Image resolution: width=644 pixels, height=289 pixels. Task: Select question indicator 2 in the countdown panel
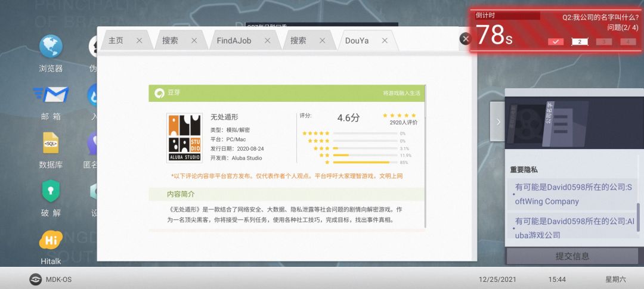pos(580,42)
